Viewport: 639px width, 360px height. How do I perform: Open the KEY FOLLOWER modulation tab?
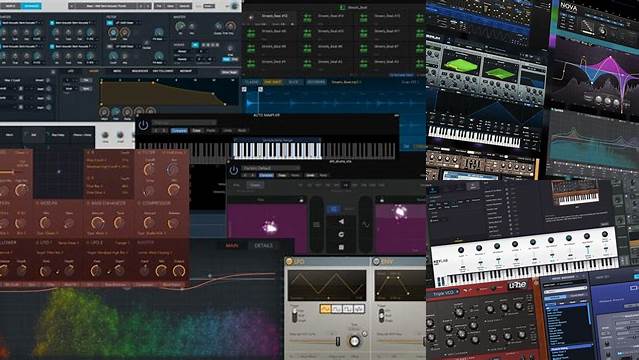point(163,71)
